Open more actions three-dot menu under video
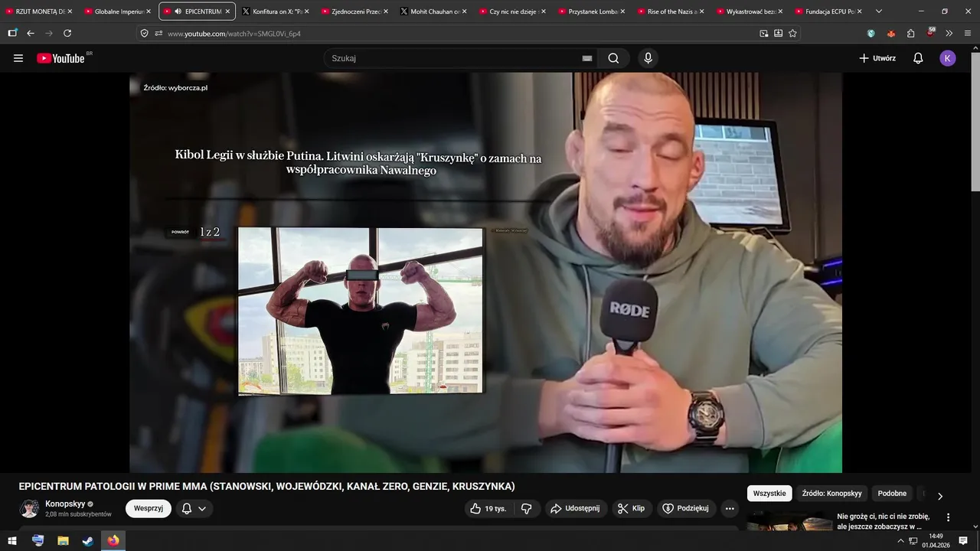This screenshot has height=551, width=980. [730, 508]
